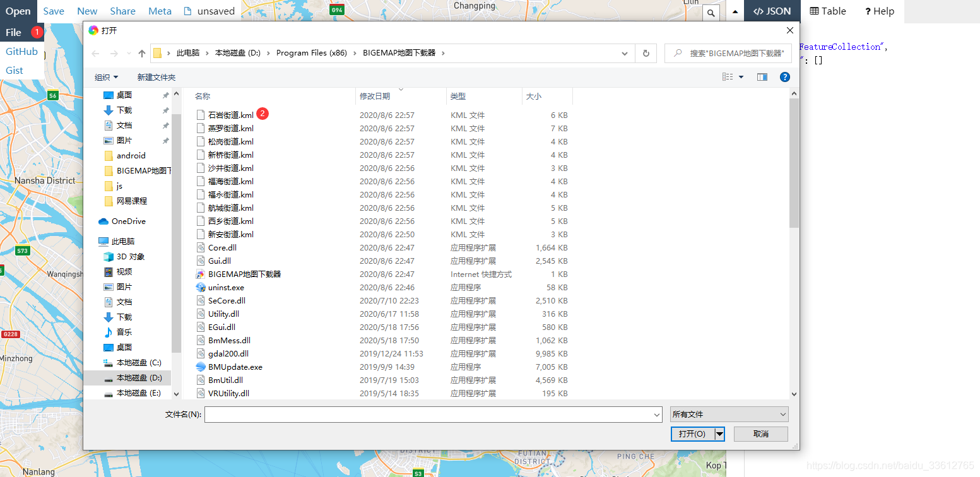Screen dimensions: 980x477
Task: Choose File under Open menu
Action: 14,32
